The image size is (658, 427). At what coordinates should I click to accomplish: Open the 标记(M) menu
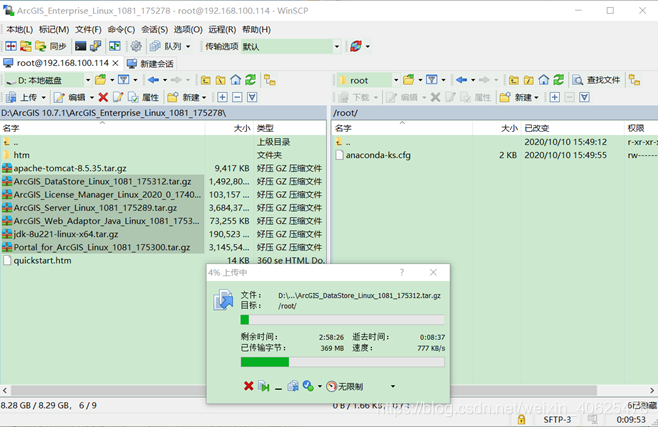(x=54, y=29)
